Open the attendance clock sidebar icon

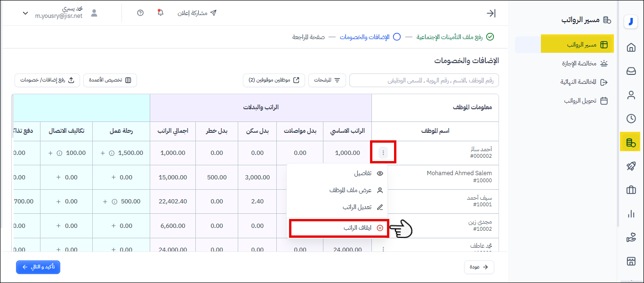pyautogui.click(x=631, y=119)
